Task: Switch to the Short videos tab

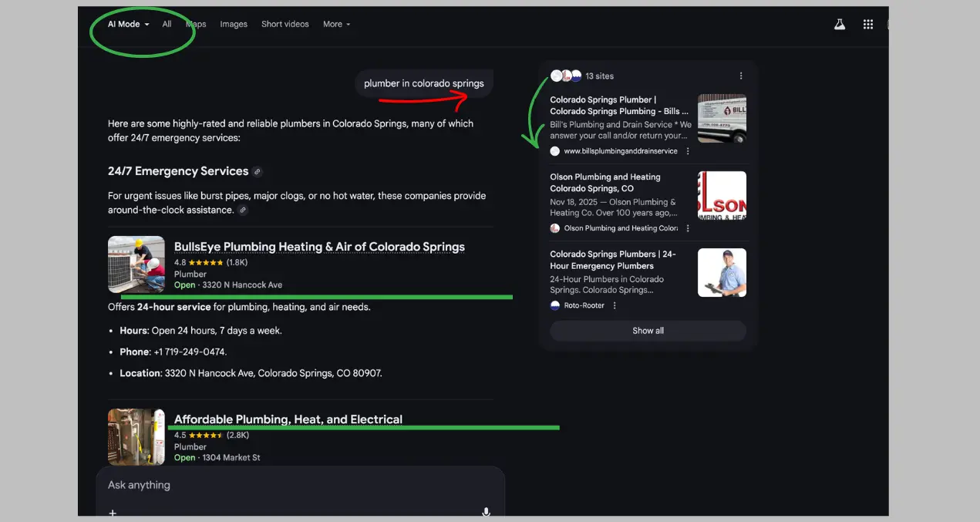Action: pyautogui.click(x=285, y=25)
